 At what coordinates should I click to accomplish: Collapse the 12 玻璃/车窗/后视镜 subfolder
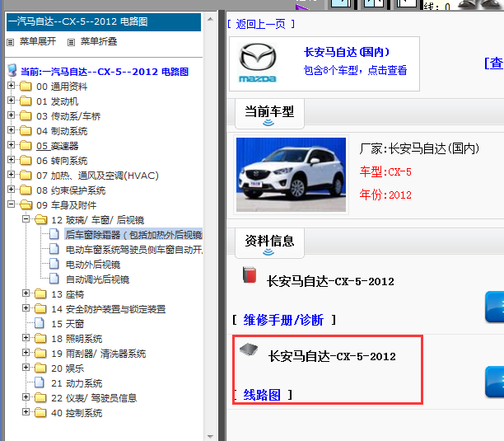tap(26, 219)
